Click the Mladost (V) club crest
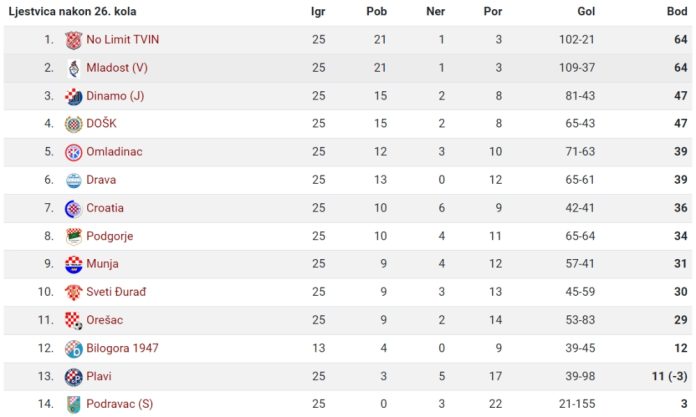Screen dimensions: 696x417 click(74, 68)
